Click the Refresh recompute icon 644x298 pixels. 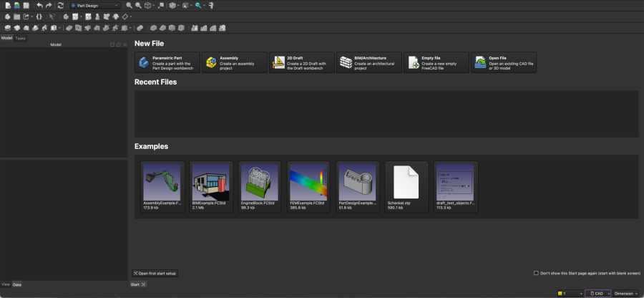click(x=61, y=5)
